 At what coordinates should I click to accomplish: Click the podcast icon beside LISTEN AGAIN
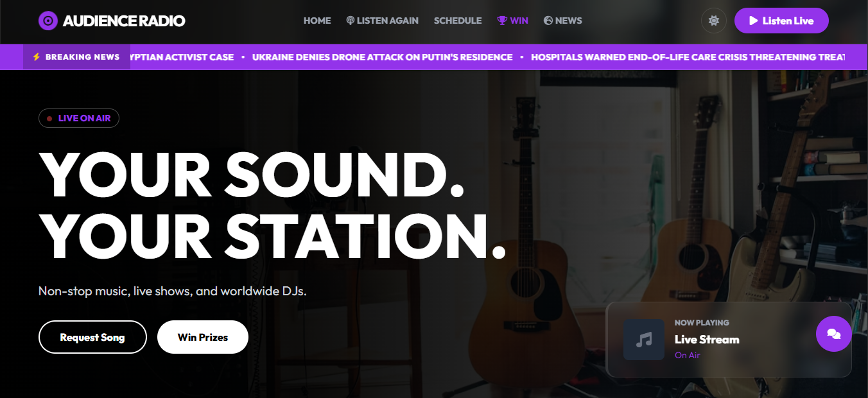point(350,21)
